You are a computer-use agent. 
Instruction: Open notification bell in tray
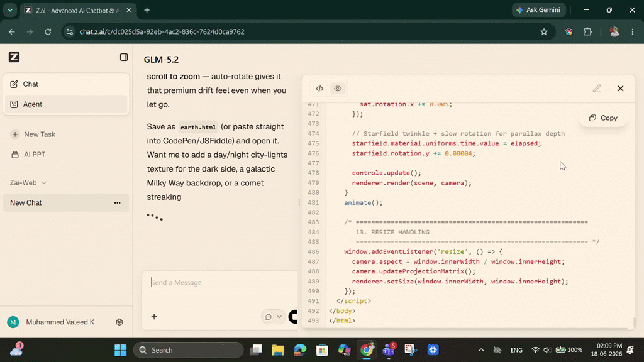tap(630, 350)
